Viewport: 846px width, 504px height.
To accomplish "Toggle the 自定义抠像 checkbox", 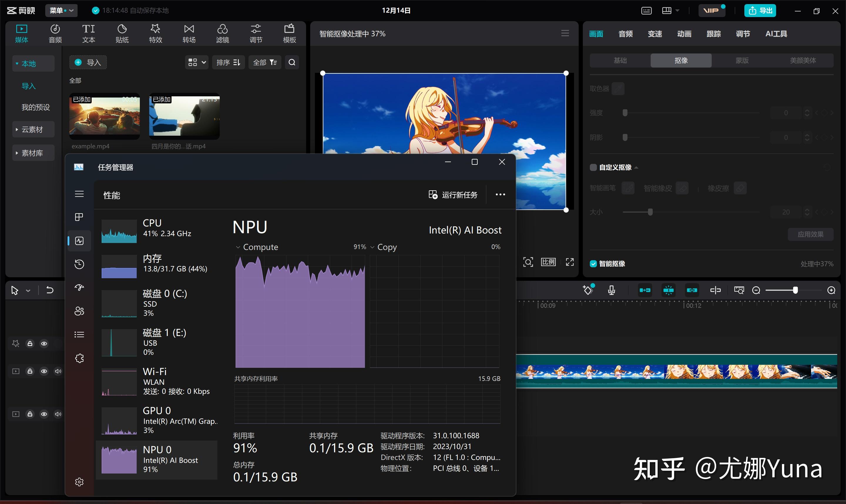I will click(593, 167).
